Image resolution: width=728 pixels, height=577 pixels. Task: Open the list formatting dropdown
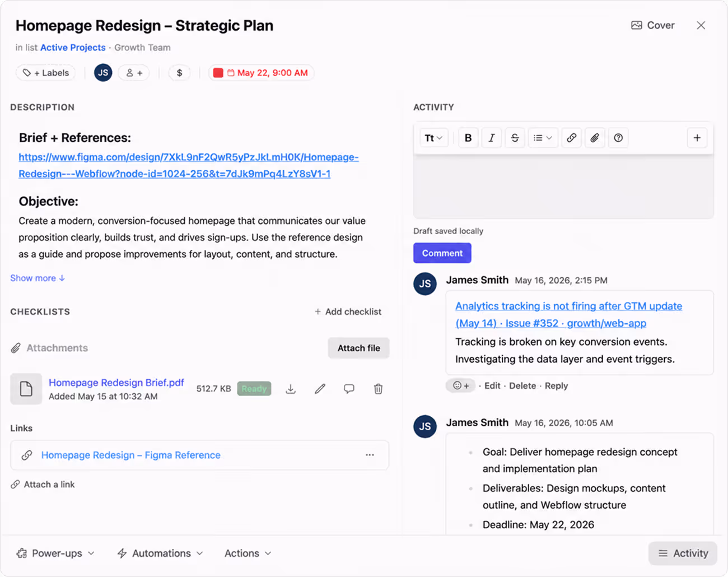543,138
